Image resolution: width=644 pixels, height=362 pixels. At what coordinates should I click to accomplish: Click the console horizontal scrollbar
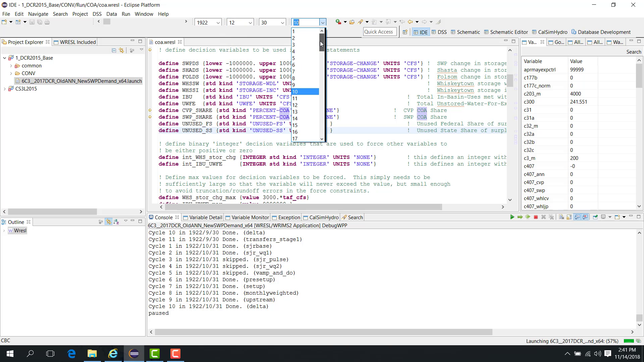pyautogui.click(x=323, y=332)
